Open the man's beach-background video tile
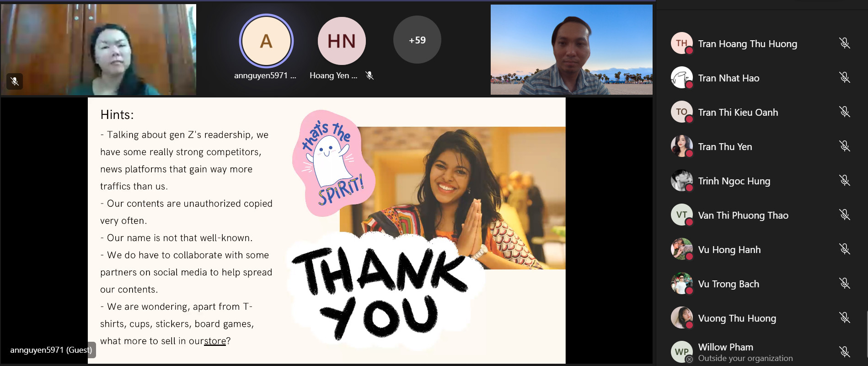 coord(572,49)
